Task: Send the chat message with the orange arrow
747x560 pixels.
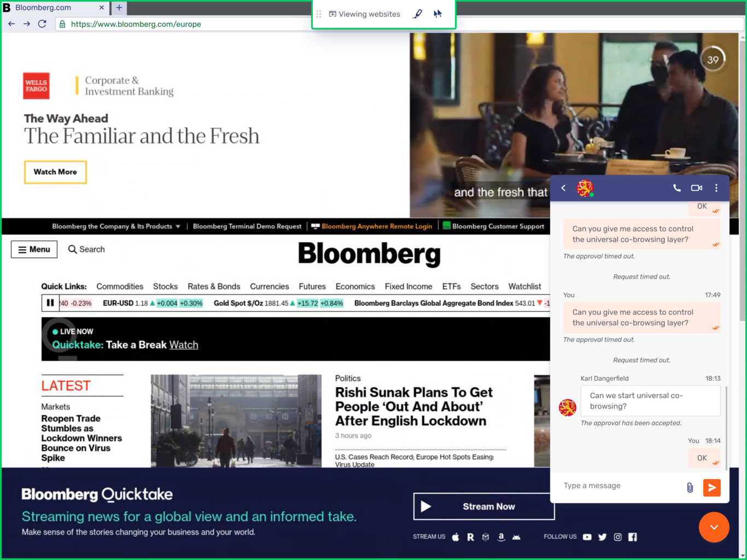Action: point(711,487)
